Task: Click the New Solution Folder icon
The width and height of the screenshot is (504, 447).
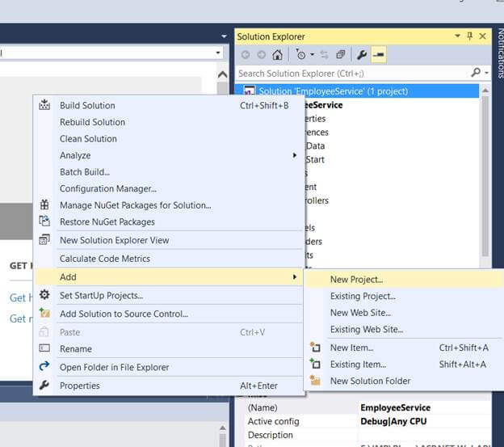Action: pos(315,381)
